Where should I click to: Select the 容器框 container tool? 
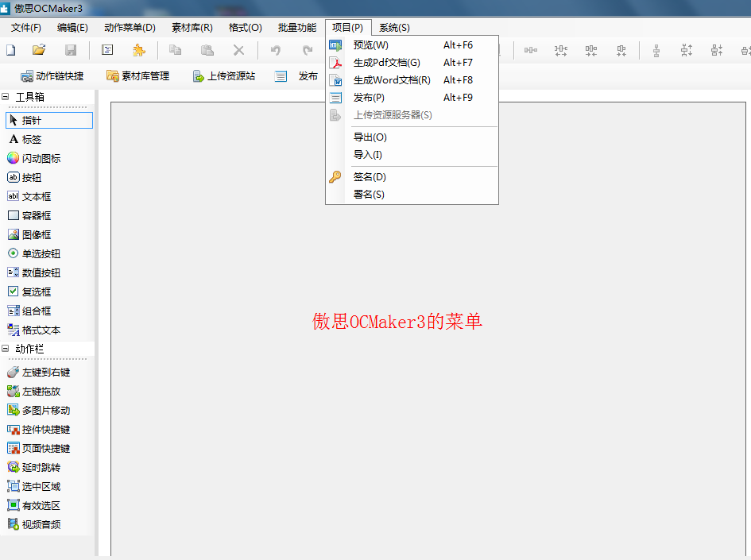[29, 215]
